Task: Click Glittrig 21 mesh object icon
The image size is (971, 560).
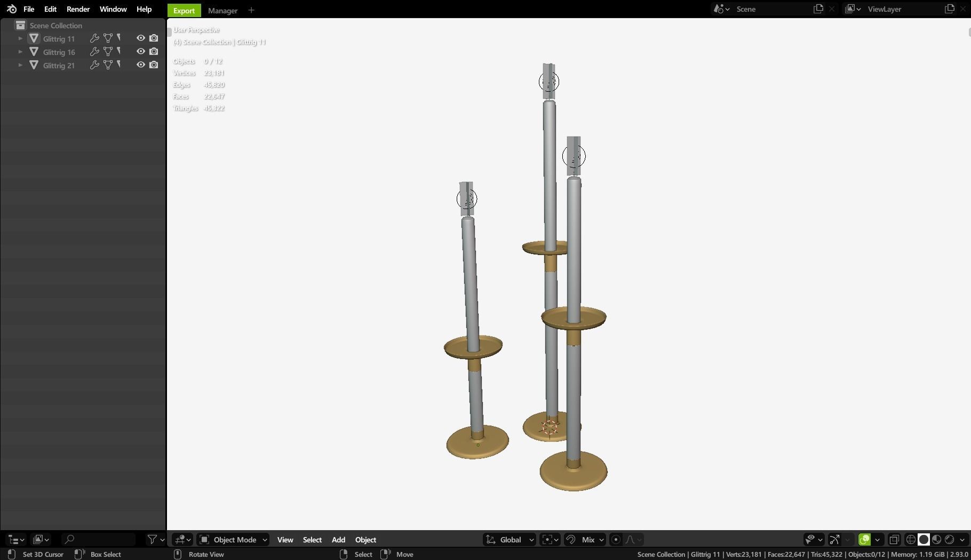Action: [34, 65]
